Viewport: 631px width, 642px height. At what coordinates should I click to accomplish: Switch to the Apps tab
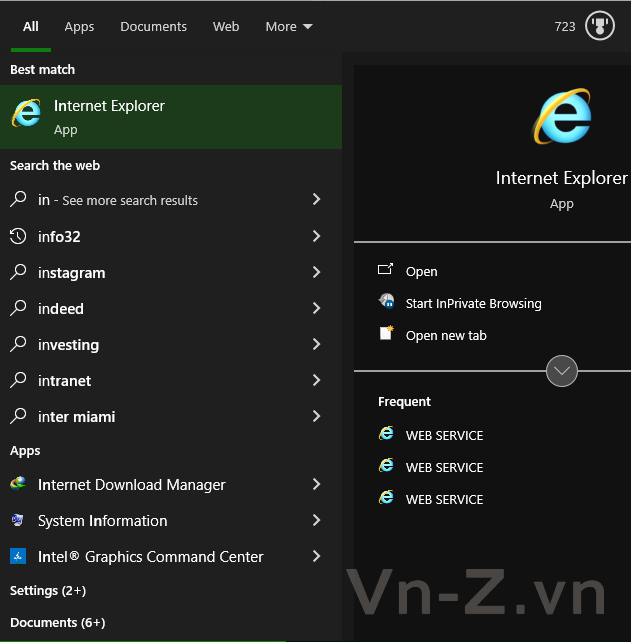[x=79, y=27]
